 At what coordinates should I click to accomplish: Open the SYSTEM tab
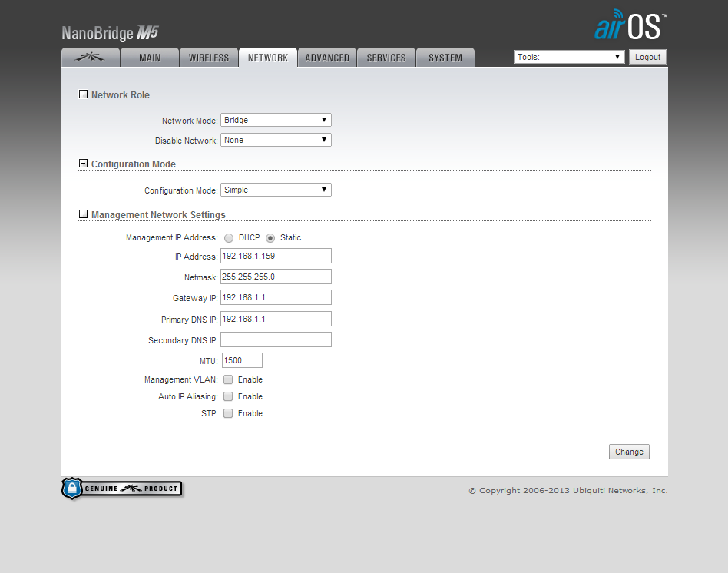pos(445,58)
